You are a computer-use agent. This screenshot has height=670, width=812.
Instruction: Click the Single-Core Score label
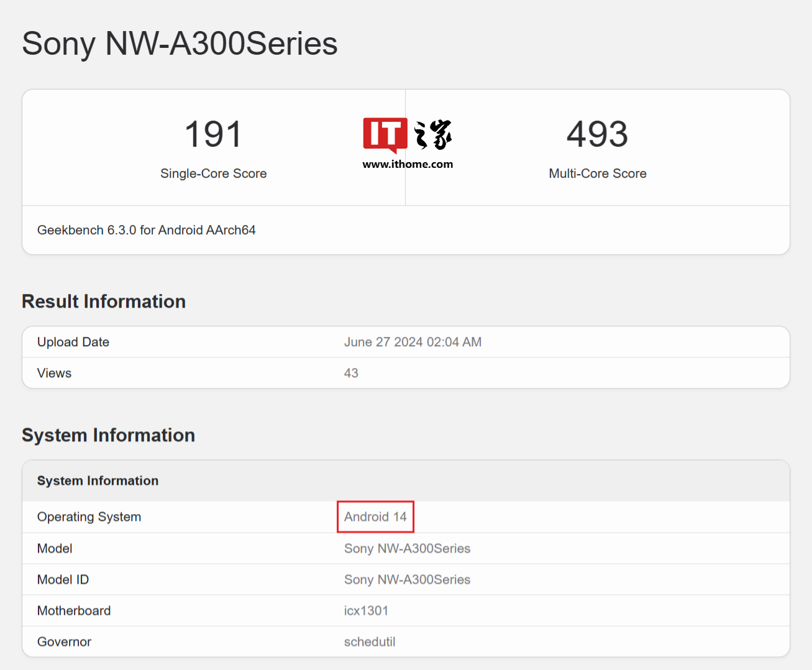coord(213,173)
